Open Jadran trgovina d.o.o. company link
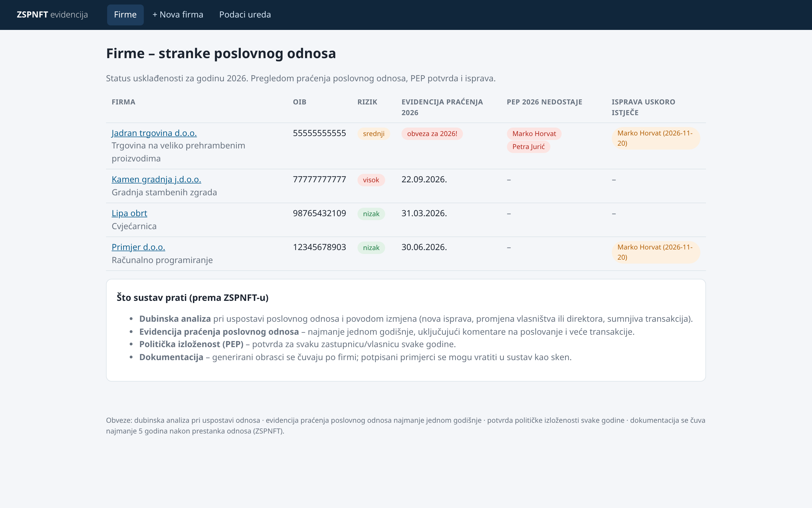812x508 pixels. pos(154,133)
